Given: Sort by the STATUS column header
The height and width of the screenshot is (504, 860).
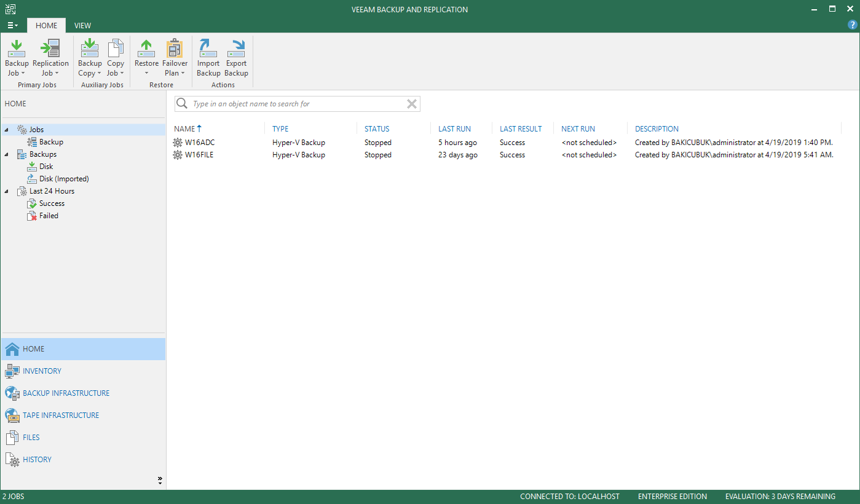Looking at the screenshot, I should (377, 129).
